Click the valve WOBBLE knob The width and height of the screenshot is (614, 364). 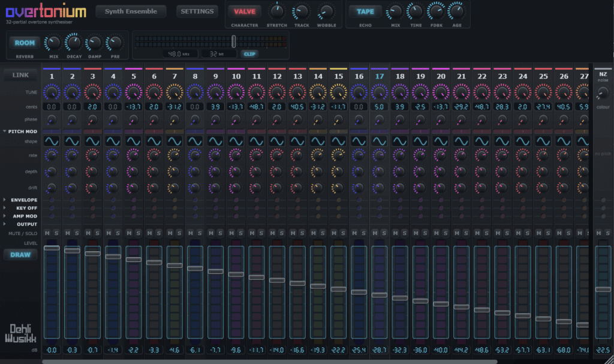pos(326,12)
